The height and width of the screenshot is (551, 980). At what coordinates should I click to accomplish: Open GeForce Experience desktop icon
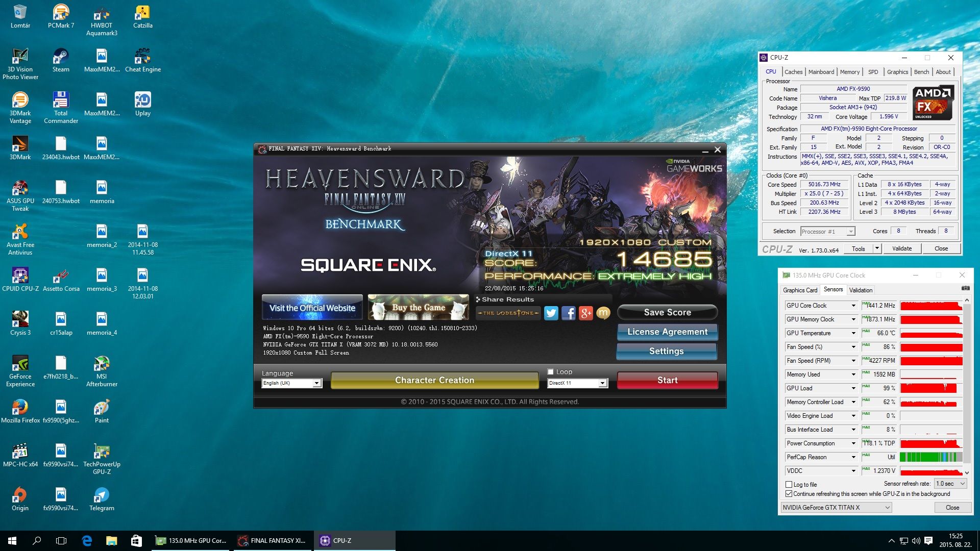click(x=20, y=371)
